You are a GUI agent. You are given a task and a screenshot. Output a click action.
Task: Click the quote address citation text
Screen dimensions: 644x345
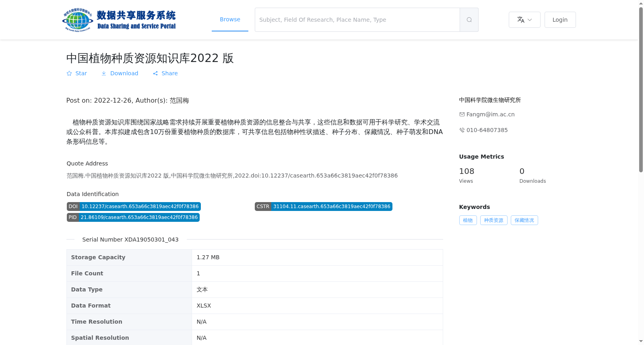pos(232,176)
